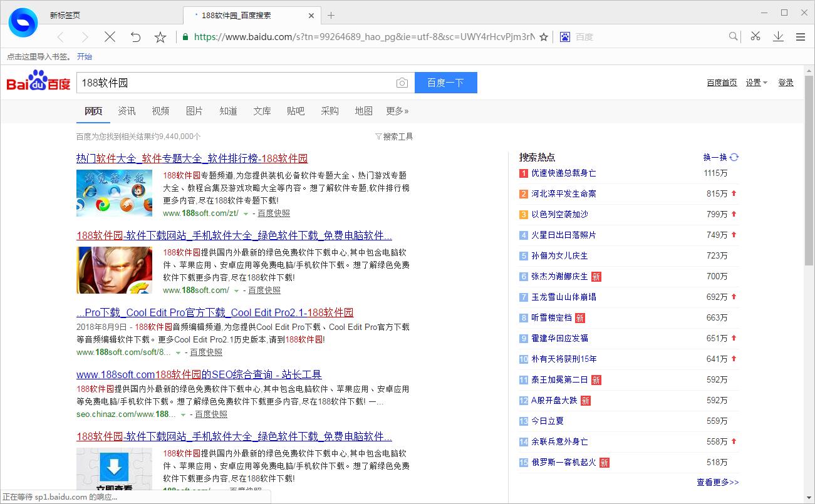Bookmark page using star icon beside reload

point(160,37)
